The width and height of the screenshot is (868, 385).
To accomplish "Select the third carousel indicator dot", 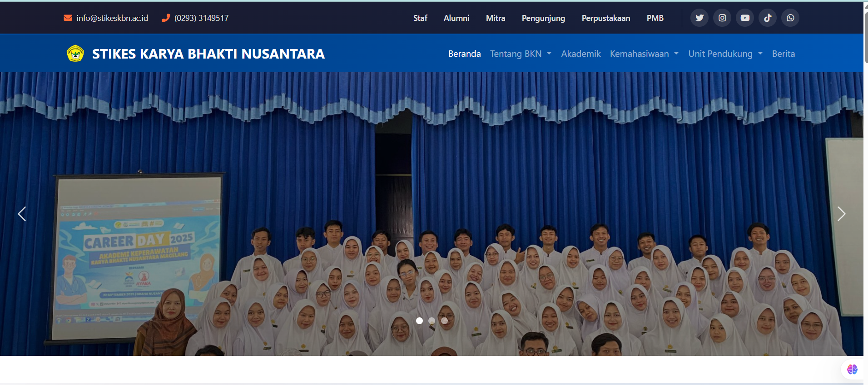I will pos(445,321).
